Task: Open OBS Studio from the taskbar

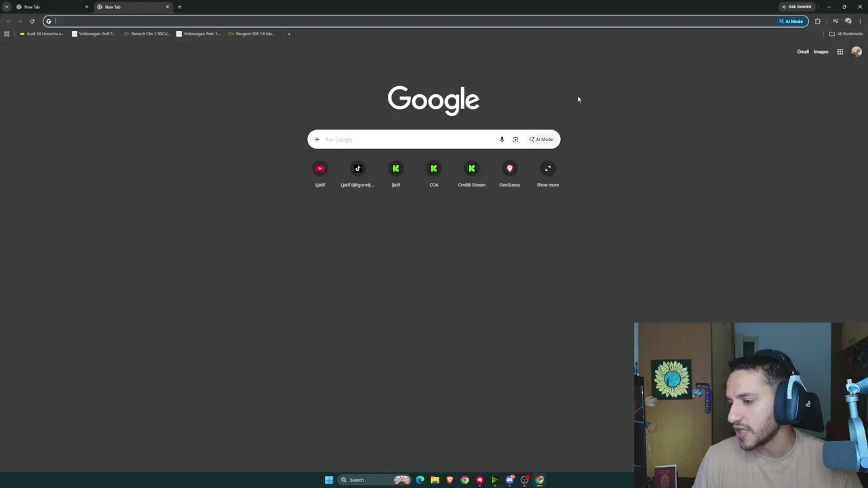Action: click(525, 480)
